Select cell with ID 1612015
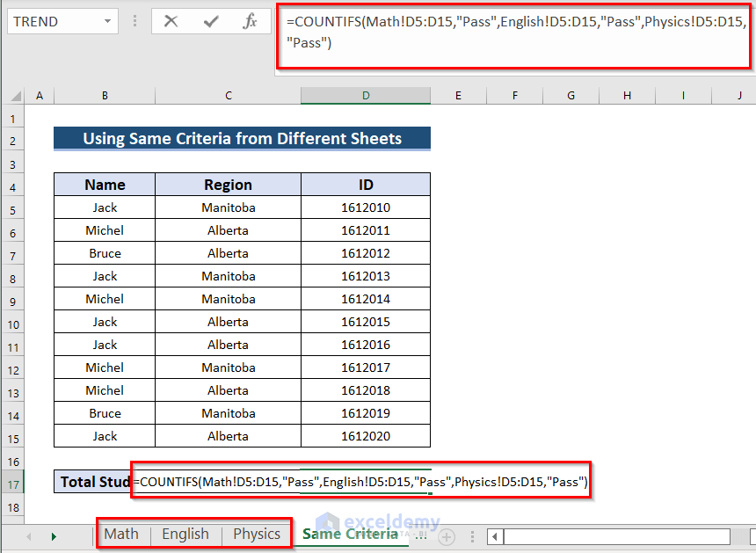Viewport: 756px width, 553px height. point(366,322)
